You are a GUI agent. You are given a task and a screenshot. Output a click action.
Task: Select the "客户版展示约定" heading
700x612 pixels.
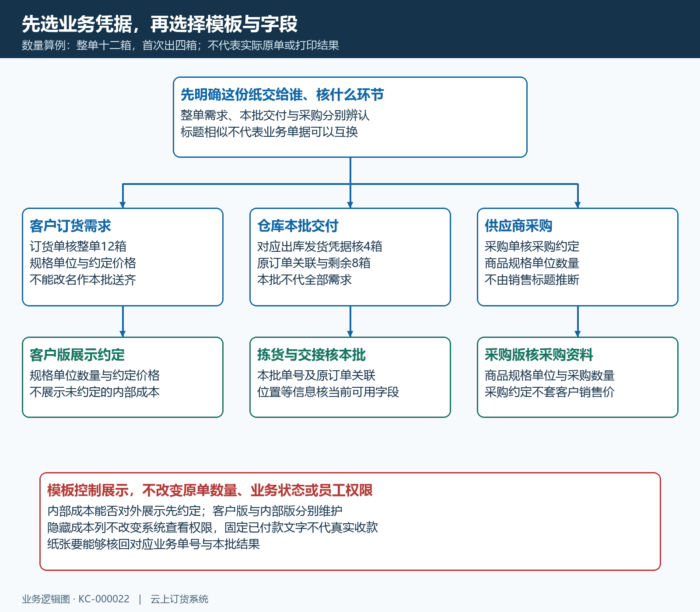(x=77, y=355)
